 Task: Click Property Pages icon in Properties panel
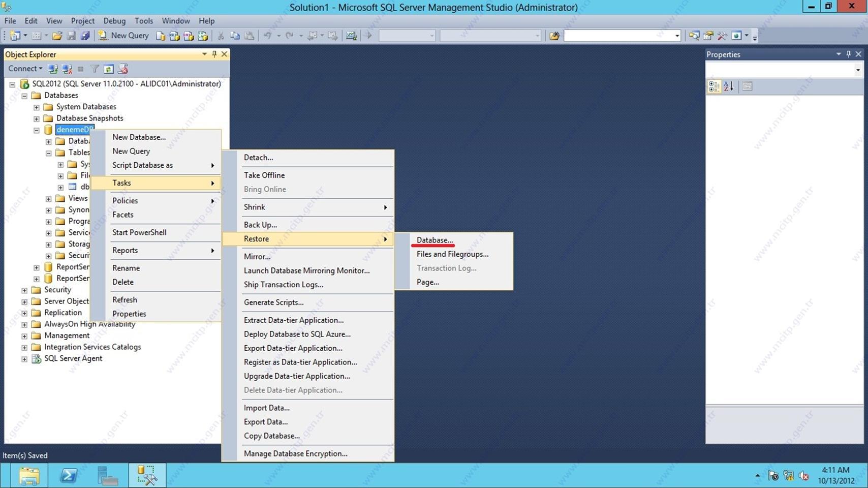[747, 86]
